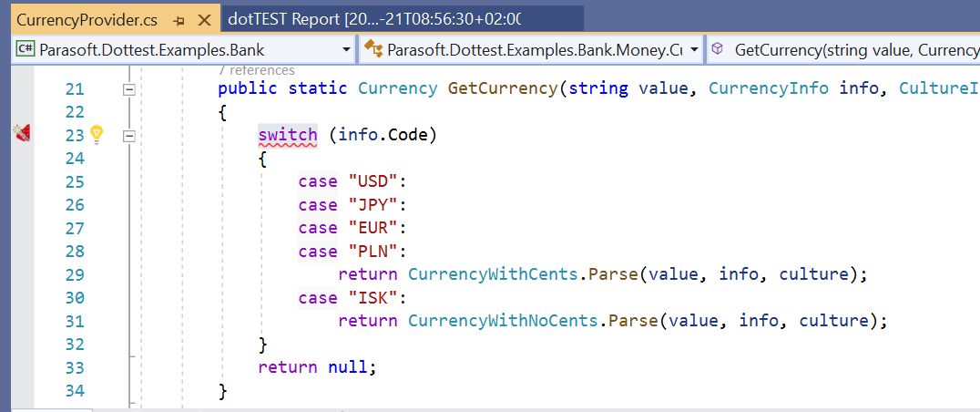Click the dotTEST violation marker on line 23
Viewport: 980px width, 412px height.
22,133
